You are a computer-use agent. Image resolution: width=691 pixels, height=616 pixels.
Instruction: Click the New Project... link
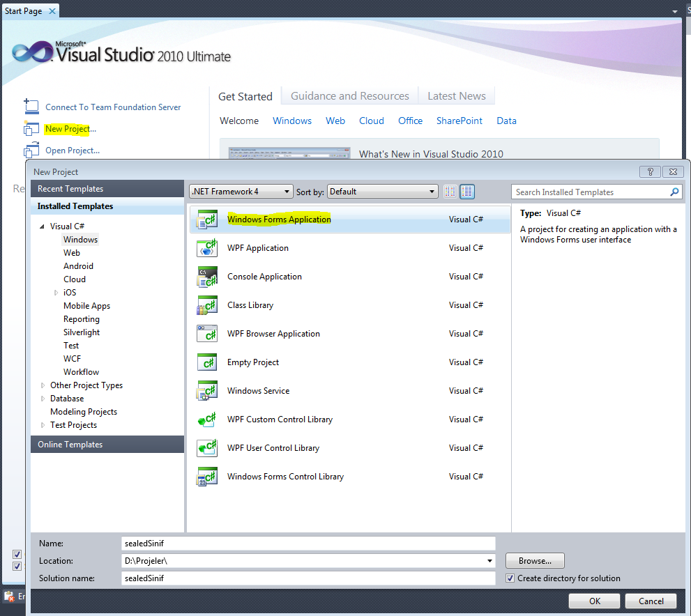(70, 129)
